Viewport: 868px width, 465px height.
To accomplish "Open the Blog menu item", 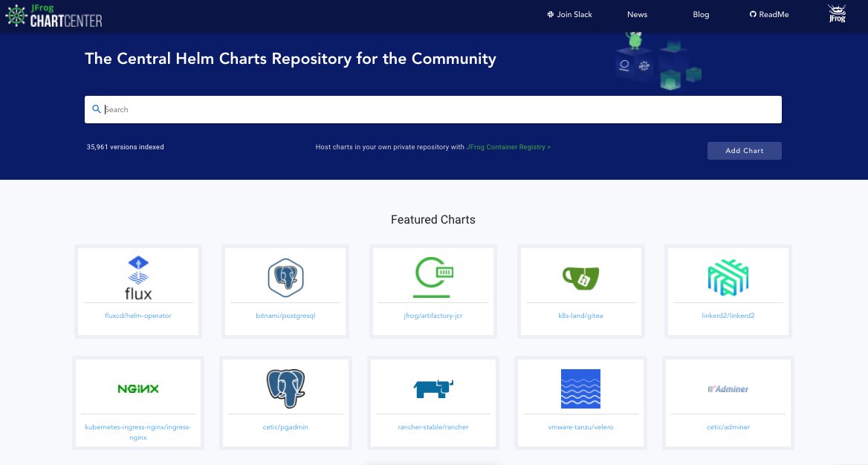I will pos(701,14).
